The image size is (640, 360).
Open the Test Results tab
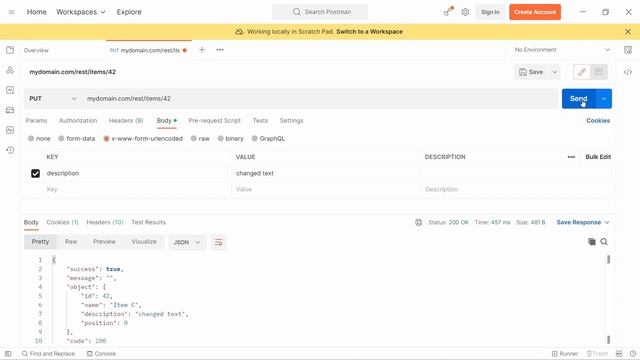pyautogui.click(x=149, y=222)
